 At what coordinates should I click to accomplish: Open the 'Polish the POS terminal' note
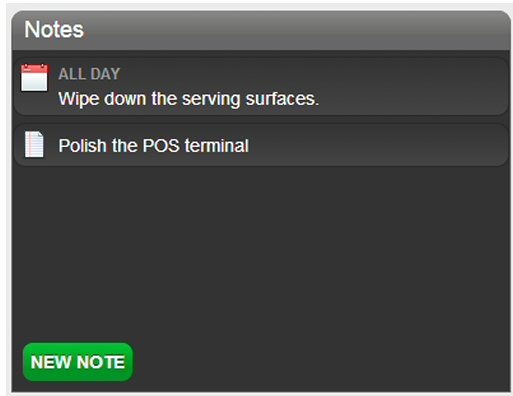(154, 146)
